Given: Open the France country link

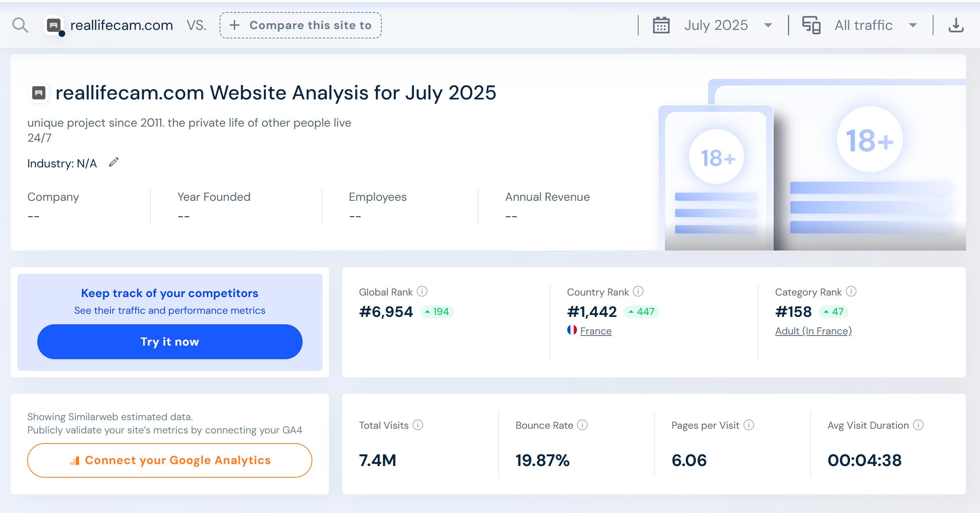Looking at the screenshot, I should (596, 331).
